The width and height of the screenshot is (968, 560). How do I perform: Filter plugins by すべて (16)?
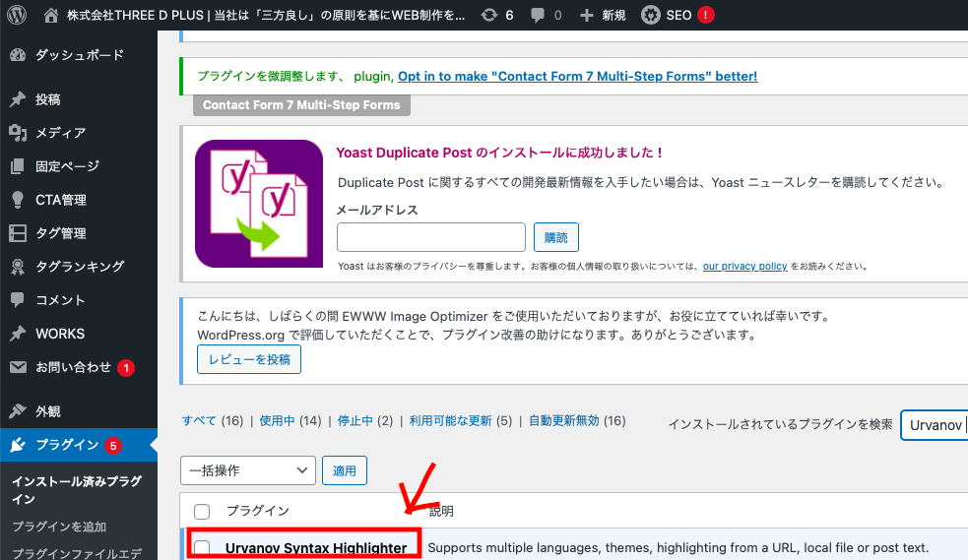tap(213, 420)
